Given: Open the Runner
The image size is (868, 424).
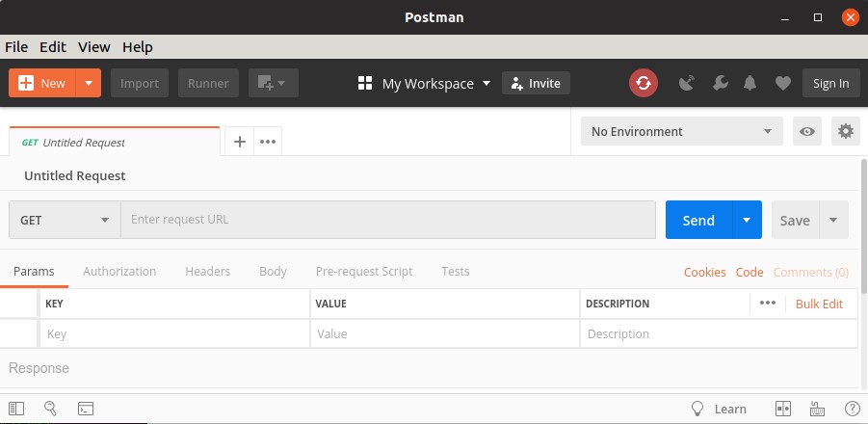Looking at the screenshot, I should pyautogui.click(x=208, y=83).
